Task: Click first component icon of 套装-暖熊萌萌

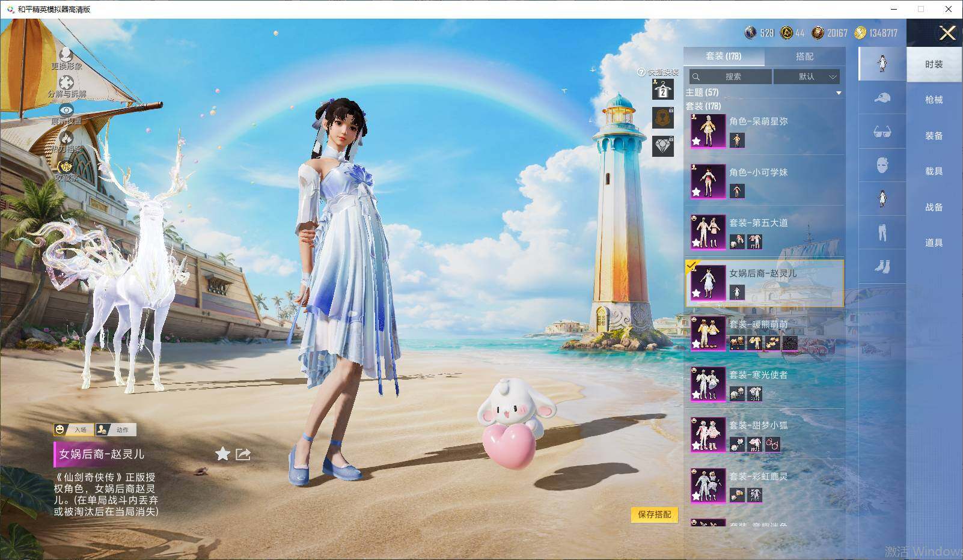Action: pyautogui.click(x=737, y=343)
